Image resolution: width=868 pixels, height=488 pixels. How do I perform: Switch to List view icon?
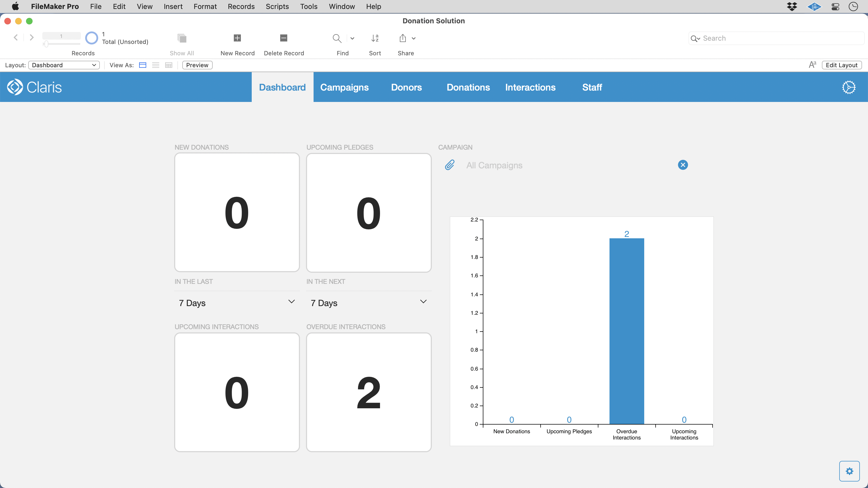[156, 65]
